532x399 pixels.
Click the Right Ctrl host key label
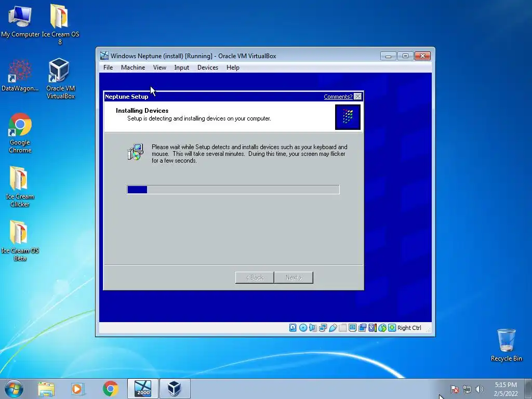tap(409, 328)
